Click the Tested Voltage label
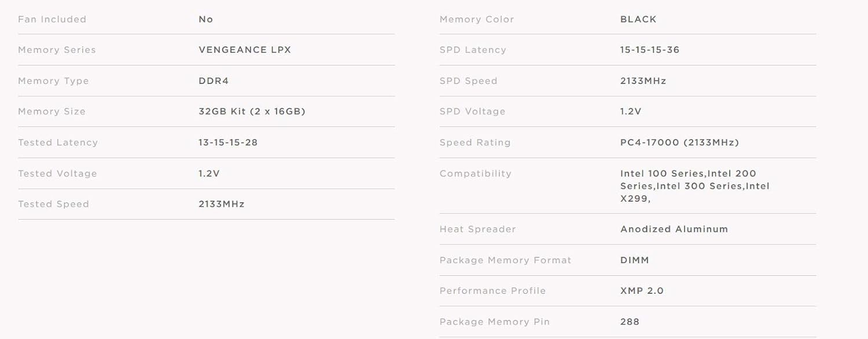 click(x=57, y=174)
